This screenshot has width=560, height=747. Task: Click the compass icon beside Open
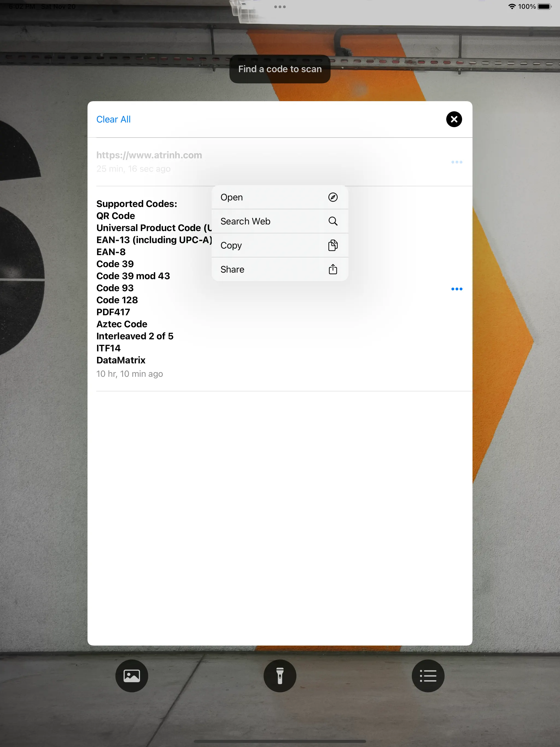click(x=333, y=197)
